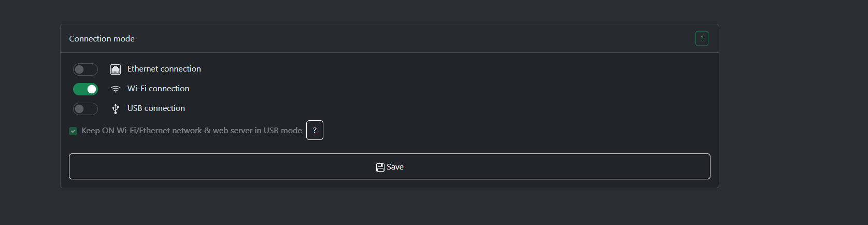Select the "Wi-Fi connection" label text
This screenshot has width=868, height=225.
pos(158,89)
